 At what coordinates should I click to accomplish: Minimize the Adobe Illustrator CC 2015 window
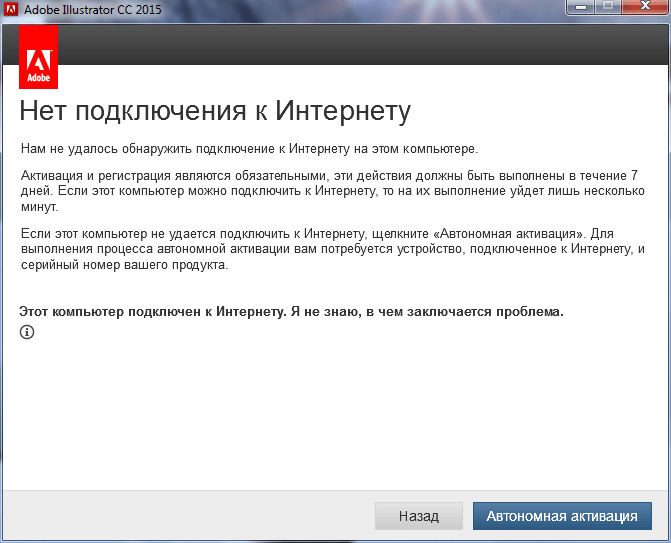tap(581, 7)
